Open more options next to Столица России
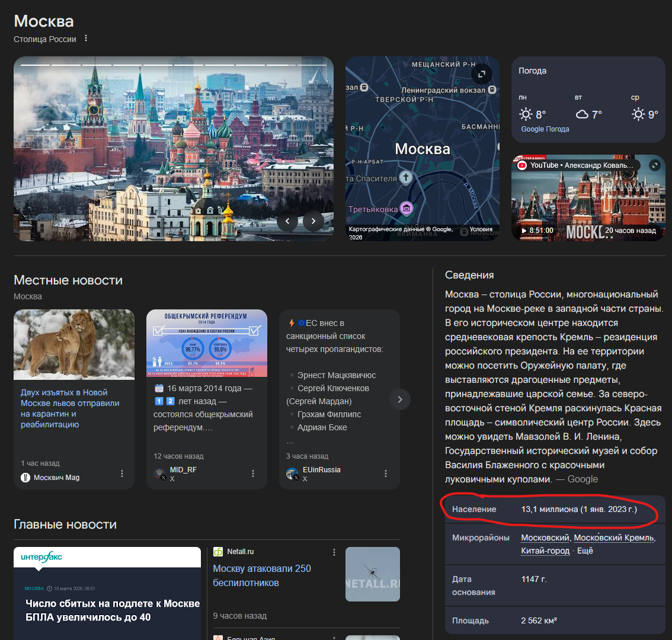 coord(86,39)
